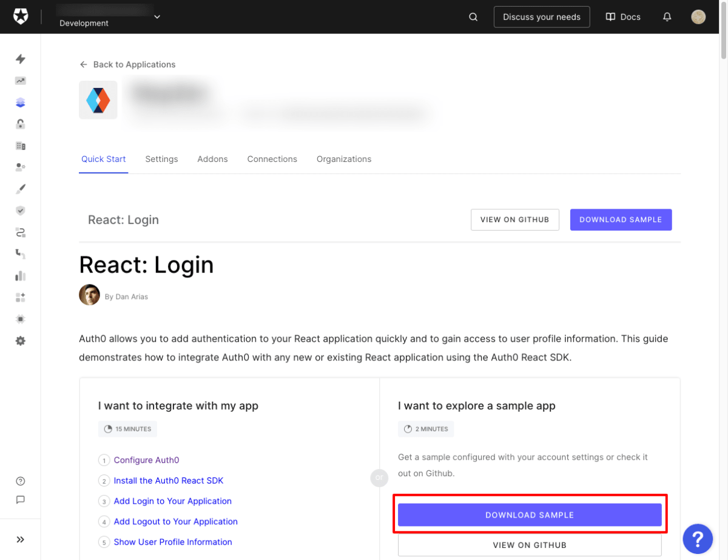The height and width of the screenshot is (560, 728).
Task: Open the Configure Auth0 step link
Action: pyautogui.click(x=146, y=460)
